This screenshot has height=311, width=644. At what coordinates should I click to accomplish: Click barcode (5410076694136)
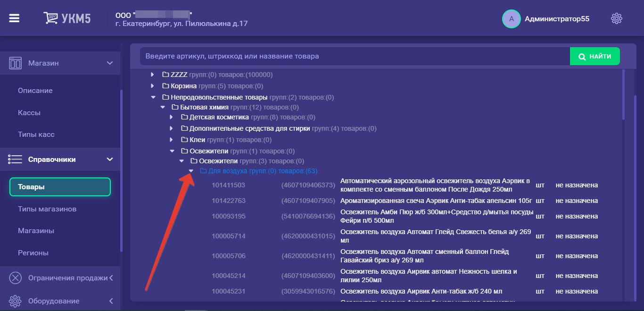pyautogui.click(x=308, y=216)
